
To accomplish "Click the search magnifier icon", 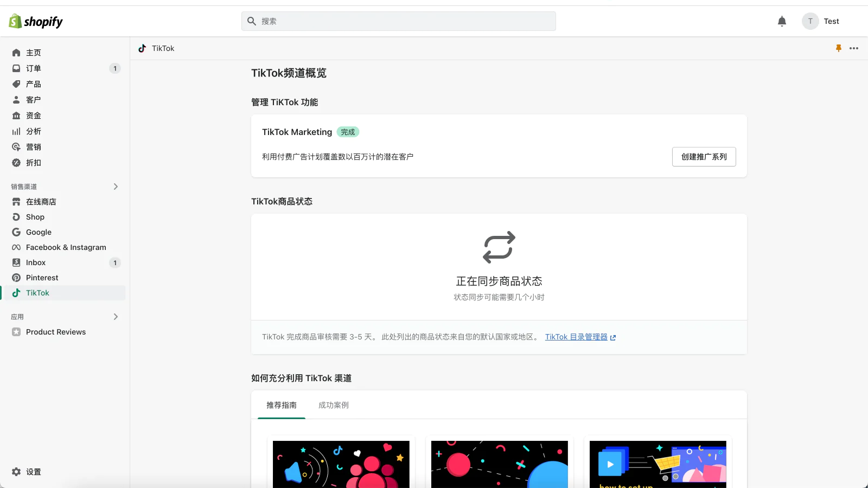I will click(x=252, y=21).
